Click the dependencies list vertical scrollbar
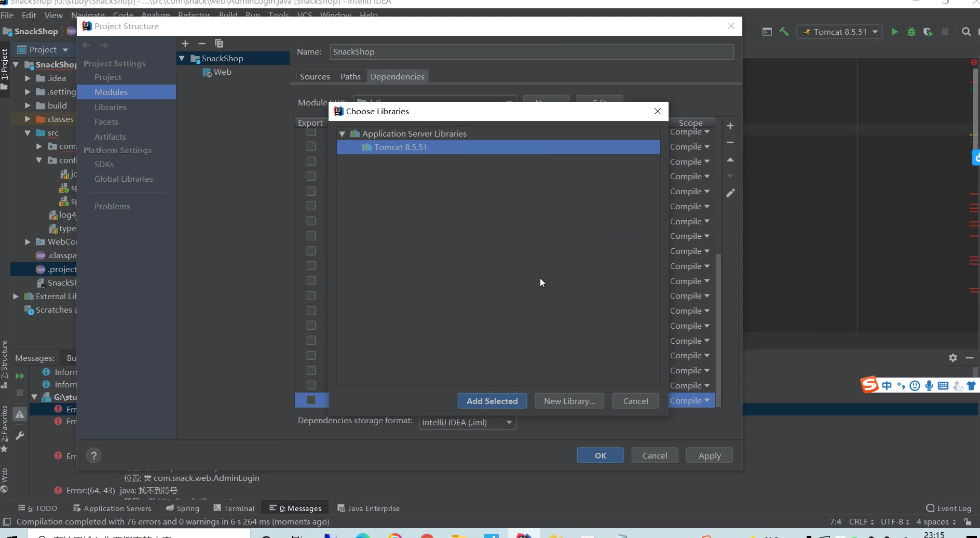The image size is (980, 538). pyautogui.click(x=718, y=330)
